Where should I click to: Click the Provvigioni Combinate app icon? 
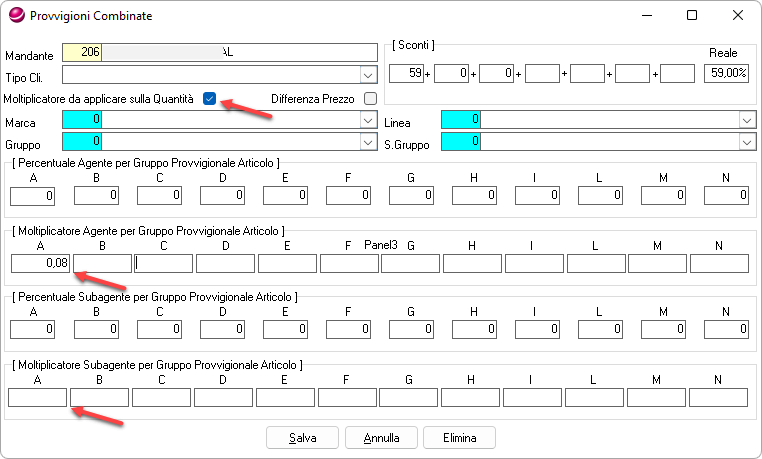[x=17, y=15]
